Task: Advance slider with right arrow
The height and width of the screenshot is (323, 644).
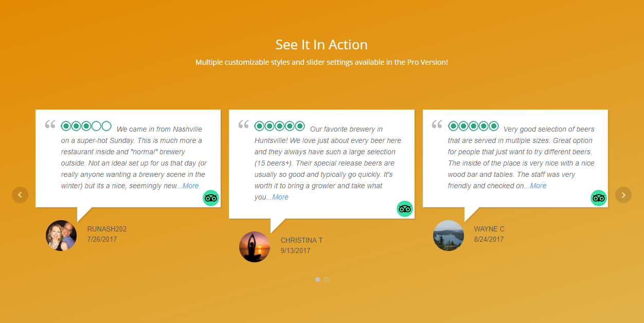Action: click(623, 195)
